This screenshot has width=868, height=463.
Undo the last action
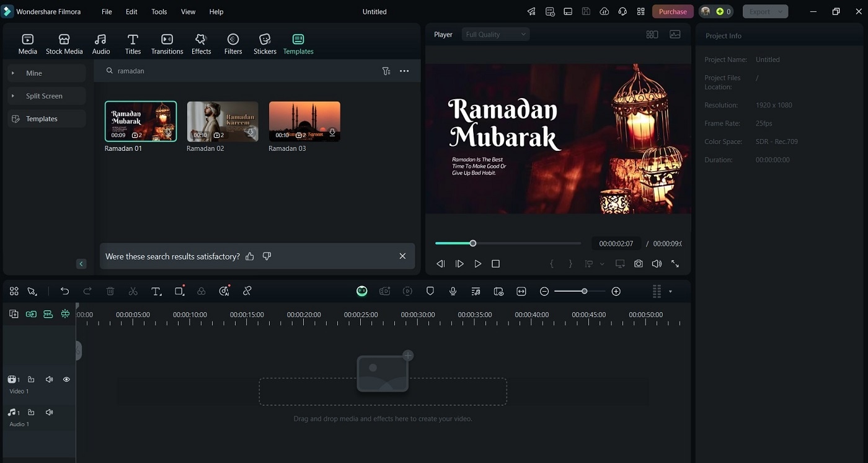pos(64,291)
